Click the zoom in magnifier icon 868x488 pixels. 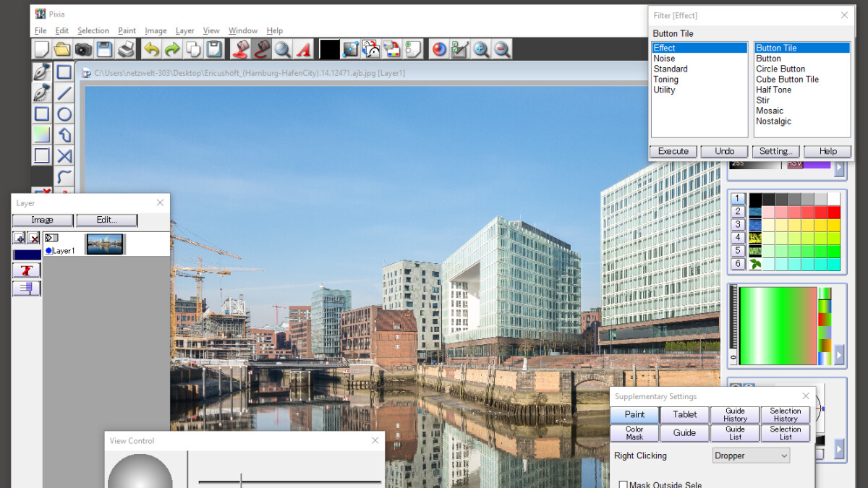(481, 49)
